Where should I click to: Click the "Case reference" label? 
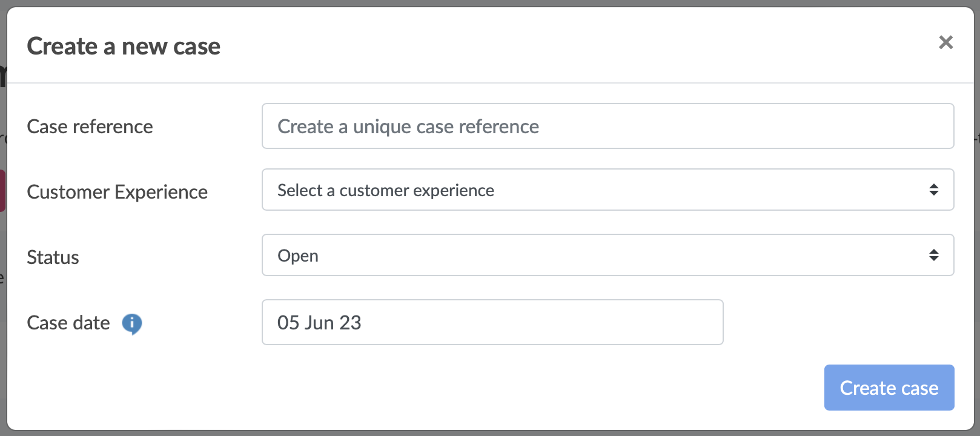[90, 127]
